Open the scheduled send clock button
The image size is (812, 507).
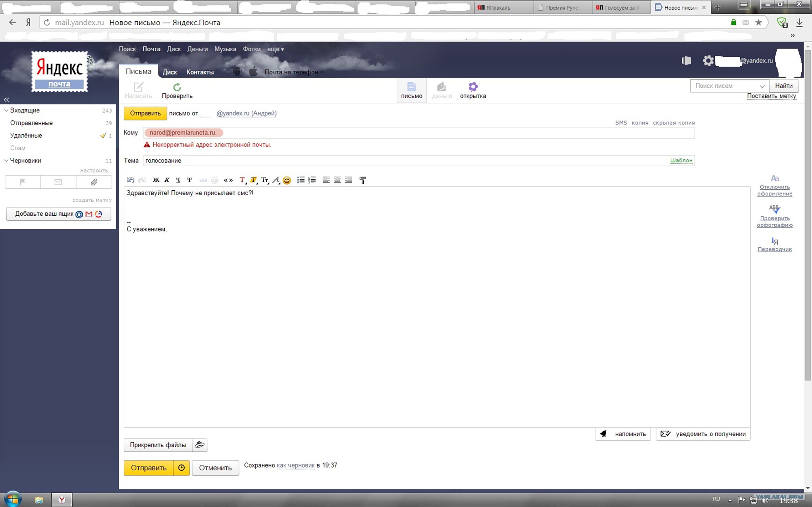(182, 467)
